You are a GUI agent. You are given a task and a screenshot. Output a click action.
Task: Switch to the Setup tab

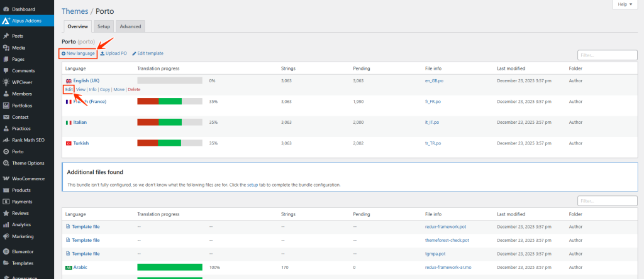point(104,26)
